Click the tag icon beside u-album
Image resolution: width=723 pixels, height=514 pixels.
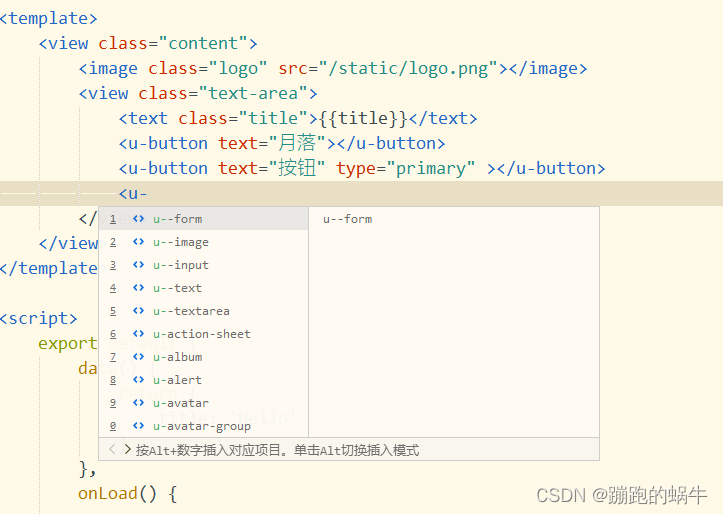click(x=138, y=357)
